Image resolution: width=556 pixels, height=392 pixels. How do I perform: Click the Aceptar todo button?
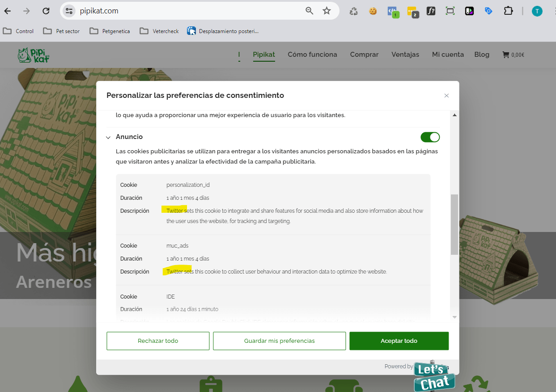coord(399,341)
